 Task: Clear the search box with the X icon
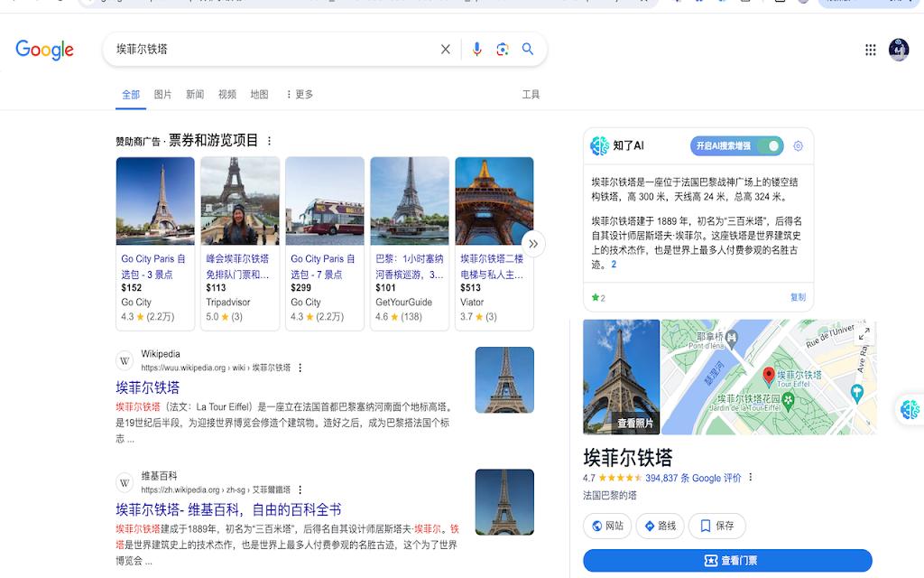(x=446, y=50)
